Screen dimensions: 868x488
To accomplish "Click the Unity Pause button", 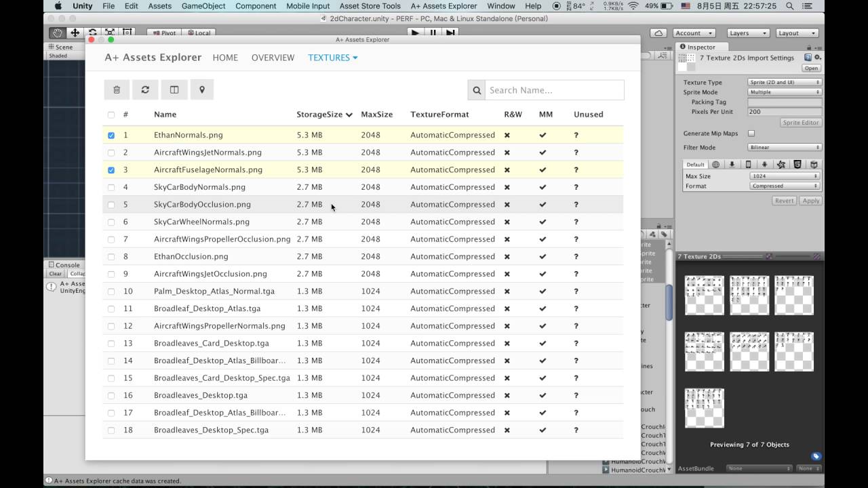I will 433,33.
